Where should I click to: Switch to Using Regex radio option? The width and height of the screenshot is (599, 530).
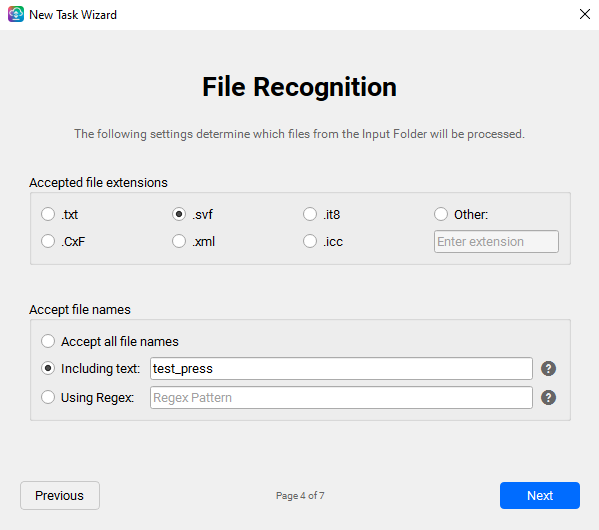click(48, 397)
